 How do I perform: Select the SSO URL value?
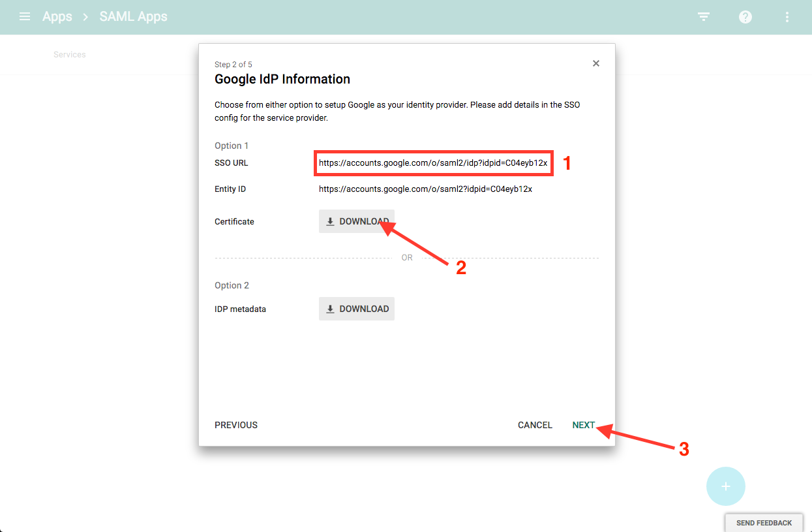click(x=433, y=163)
